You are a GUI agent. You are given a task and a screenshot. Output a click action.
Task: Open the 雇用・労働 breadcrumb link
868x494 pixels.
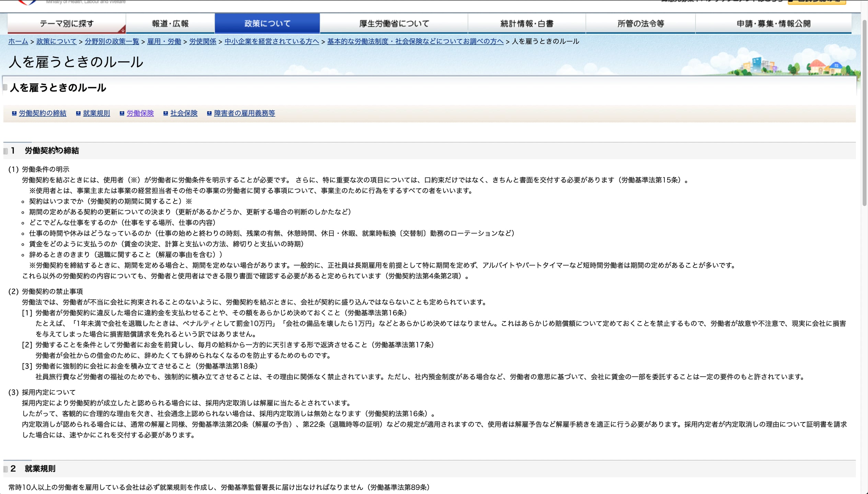(164, 41)
